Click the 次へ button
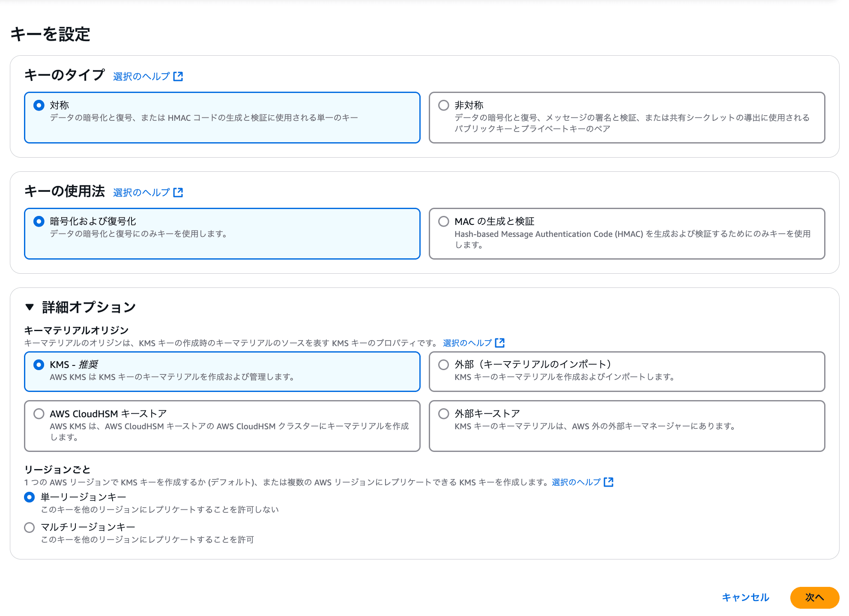 815,598
